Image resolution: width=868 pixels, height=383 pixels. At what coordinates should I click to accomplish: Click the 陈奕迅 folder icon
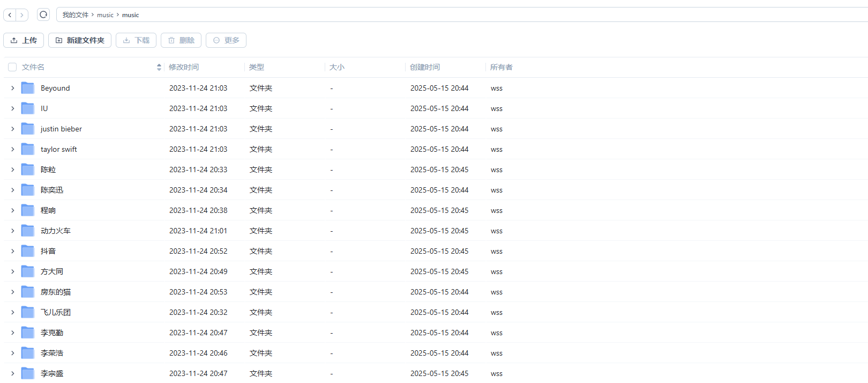[28, 190]
